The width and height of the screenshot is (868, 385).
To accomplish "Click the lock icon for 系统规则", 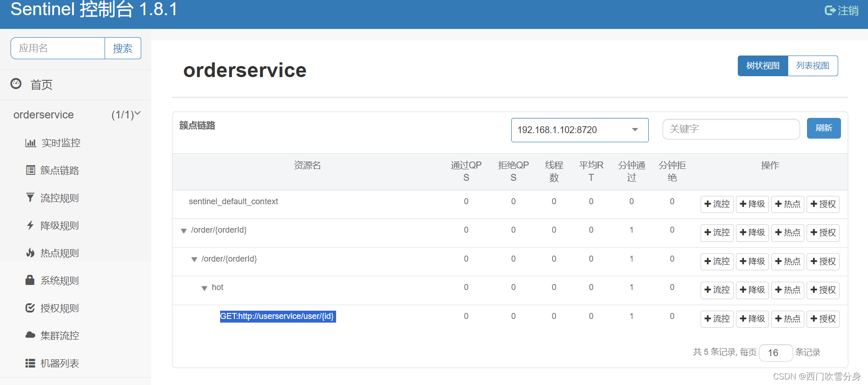I will click(30, 280).
